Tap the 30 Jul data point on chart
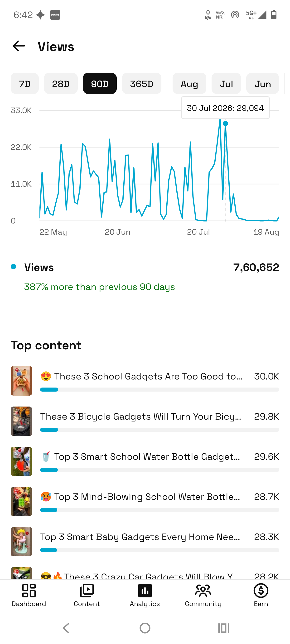 coord(225,123)
